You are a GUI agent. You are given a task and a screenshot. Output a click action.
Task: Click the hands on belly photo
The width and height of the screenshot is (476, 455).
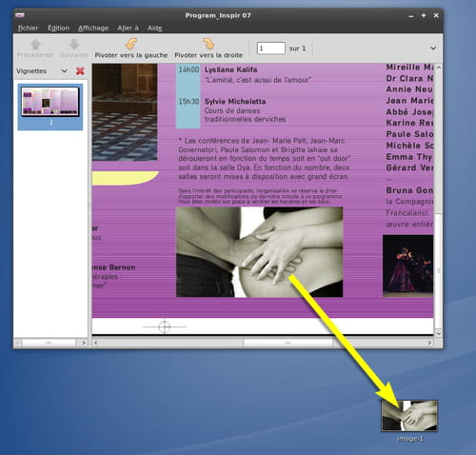259,252
